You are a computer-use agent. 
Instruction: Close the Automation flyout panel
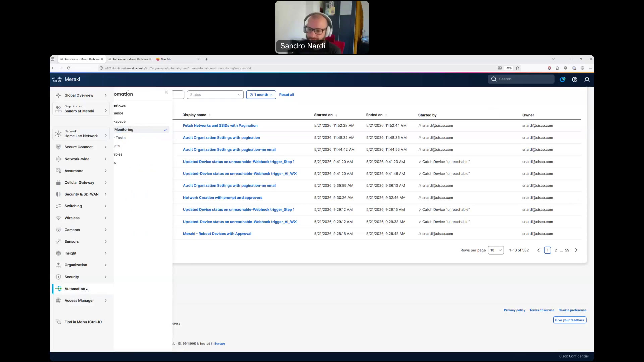(166, 92)
